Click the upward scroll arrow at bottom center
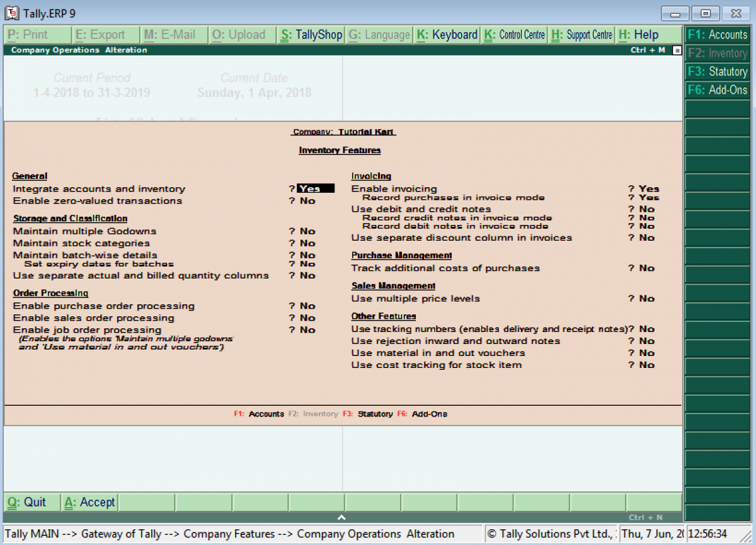 [341, 517]
